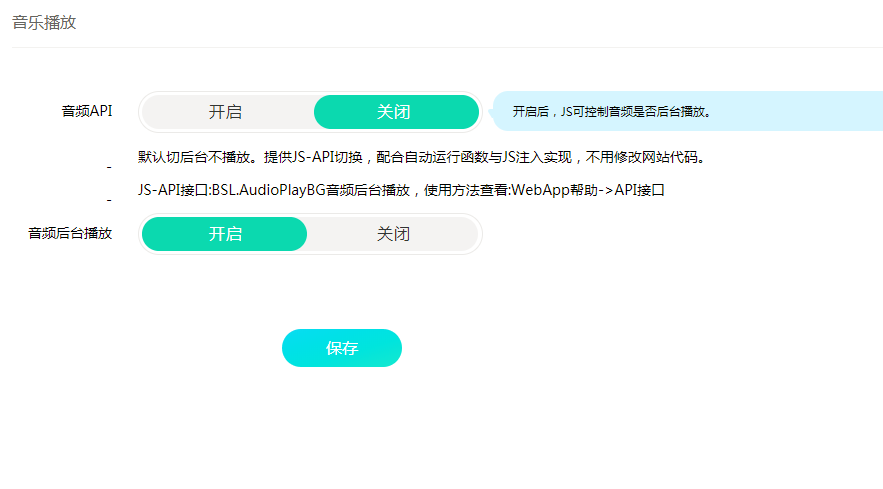Click the dash label beside 默认切后台不播放 line

[x=109, y=167]
